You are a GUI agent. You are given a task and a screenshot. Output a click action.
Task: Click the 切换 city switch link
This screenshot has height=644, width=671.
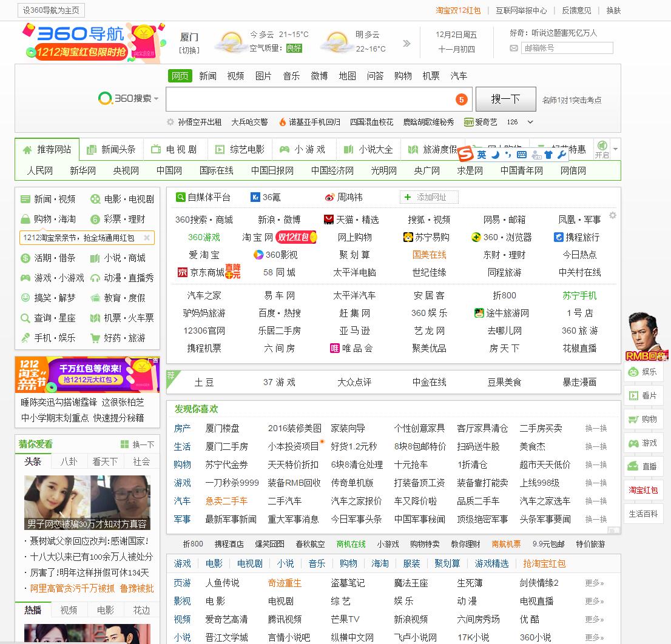(189, 50)
